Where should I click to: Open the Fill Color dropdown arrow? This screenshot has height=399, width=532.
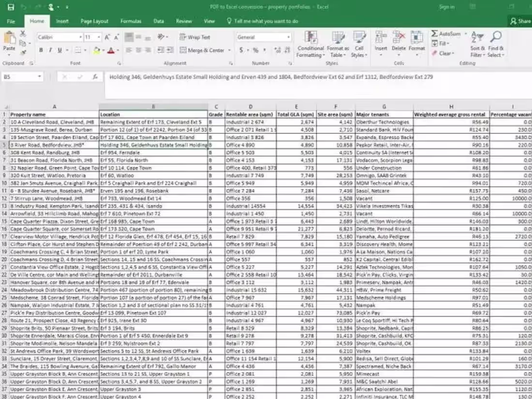(x=103, y=50)
